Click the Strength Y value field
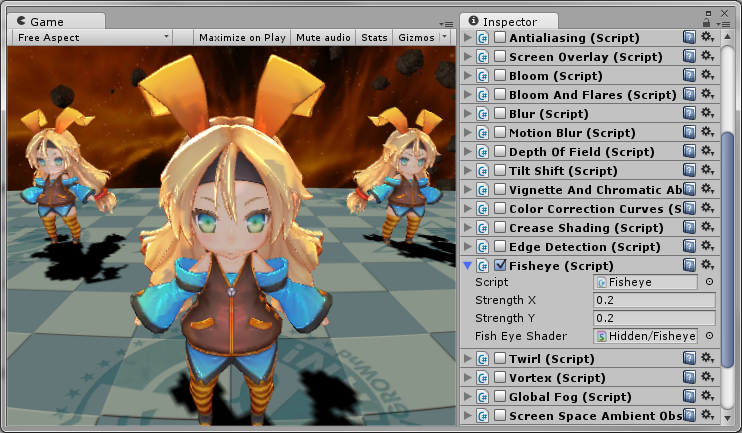Viewport: 742px width, 433px height. click(654, 318)
